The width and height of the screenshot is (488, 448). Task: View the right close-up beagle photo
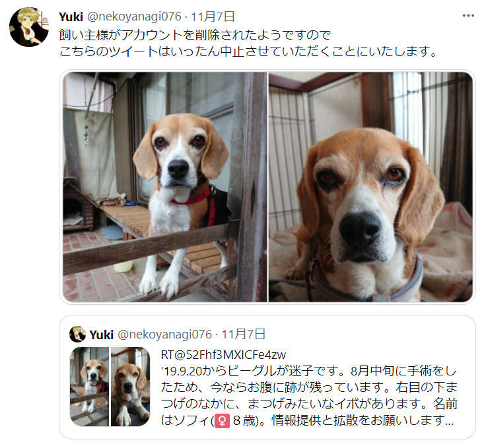370,187
